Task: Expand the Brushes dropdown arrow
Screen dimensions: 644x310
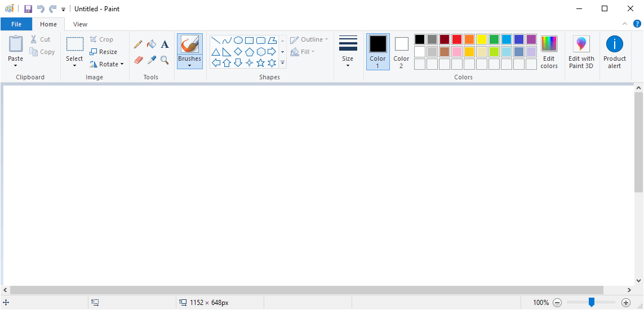Action: (190, 66)
